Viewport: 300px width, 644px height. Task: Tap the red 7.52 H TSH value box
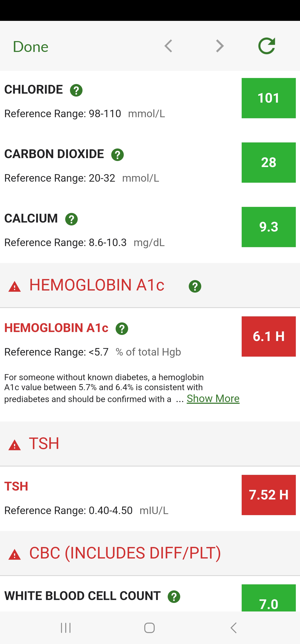pyautogui.click(x=269, y=495)
